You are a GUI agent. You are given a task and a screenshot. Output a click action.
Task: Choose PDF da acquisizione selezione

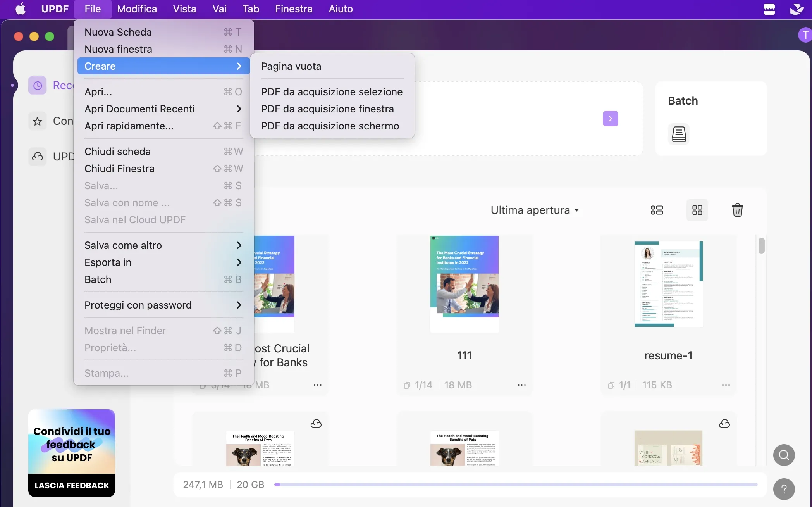(x=332, y=92)
